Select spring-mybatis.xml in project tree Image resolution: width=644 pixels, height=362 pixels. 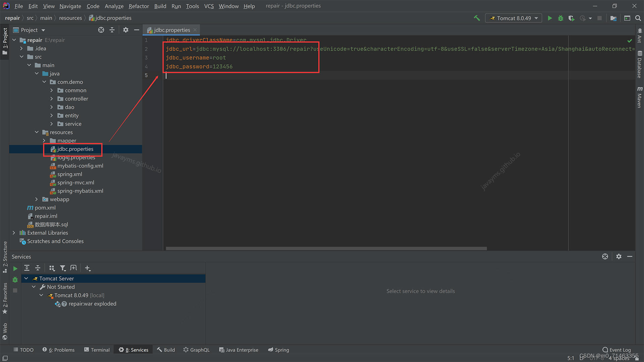tap(80, 191)
